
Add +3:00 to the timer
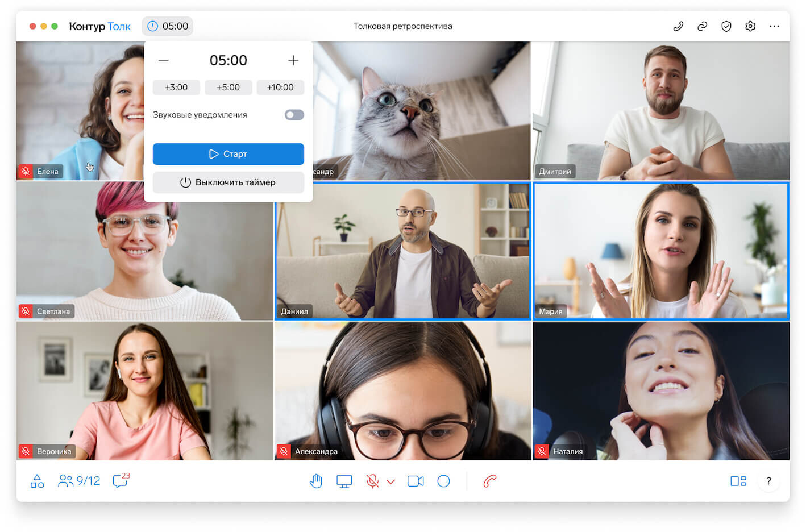176,88
